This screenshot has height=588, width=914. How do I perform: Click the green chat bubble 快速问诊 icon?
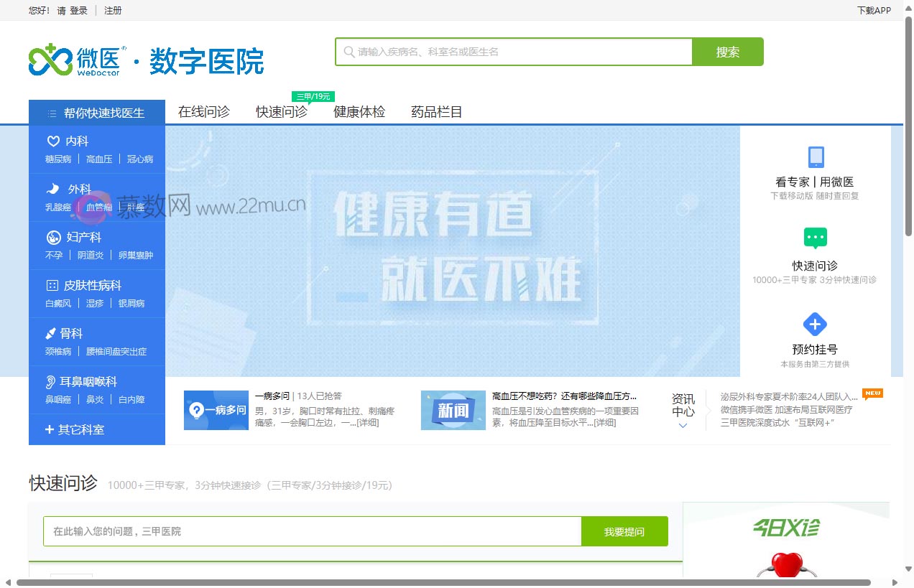pos(815,238)
